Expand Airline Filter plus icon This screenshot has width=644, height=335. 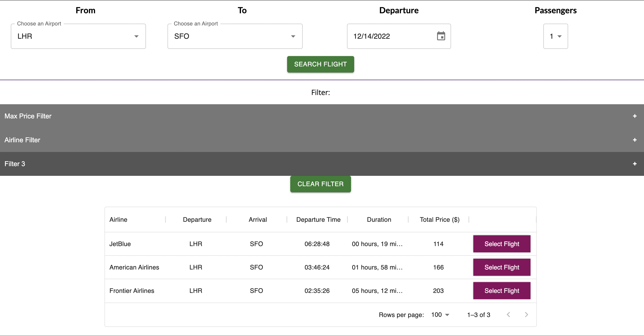point(635,140)
